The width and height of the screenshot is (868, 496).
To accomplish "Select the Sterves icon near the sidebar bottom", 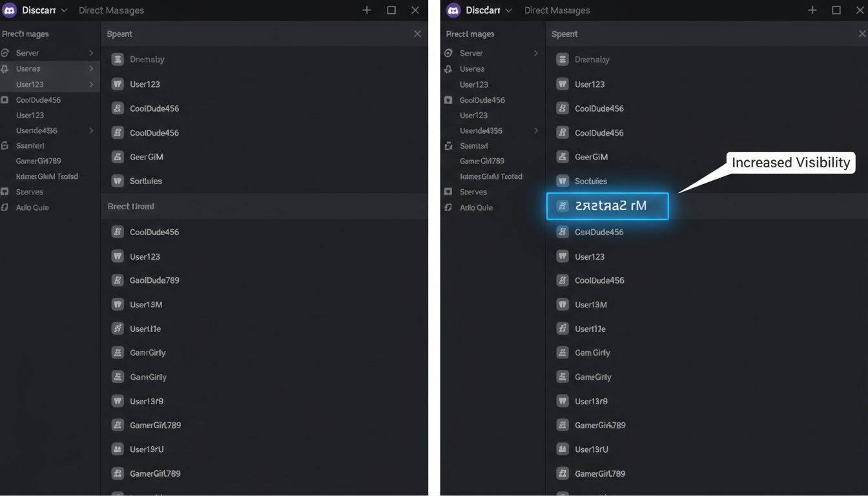I will click(x=5, y=192).
